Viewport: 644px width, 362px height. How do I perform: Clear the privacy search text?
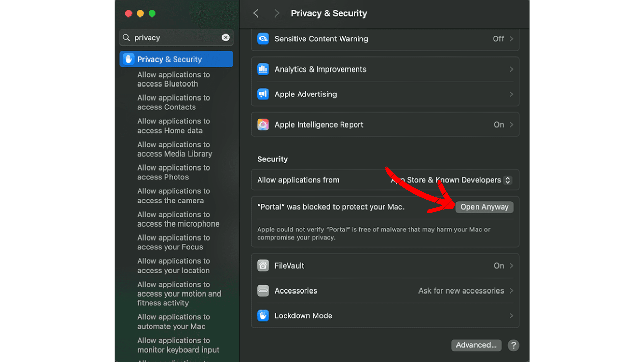(x=226, y=38)
